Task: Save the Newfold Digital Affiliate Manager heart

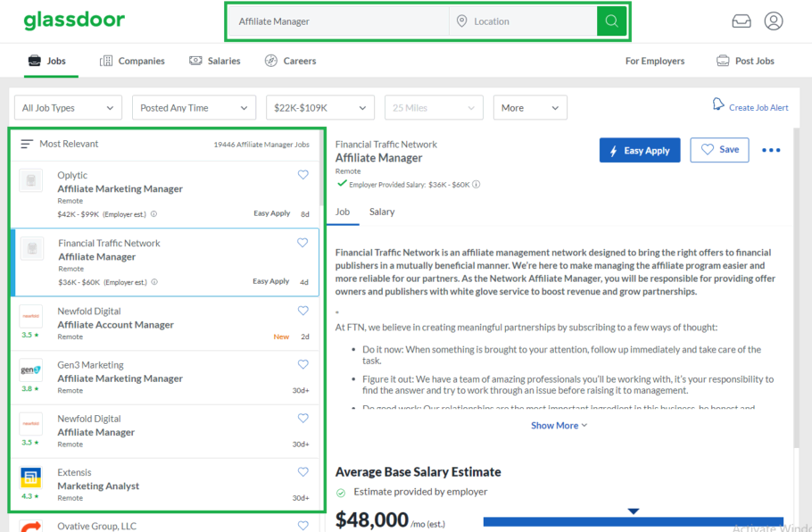Action: pos(303,418)
